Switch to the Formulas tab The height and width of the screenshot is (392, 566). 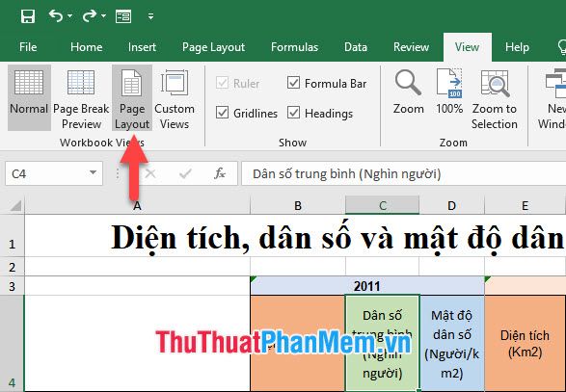pyautogui.click(x=294, y=47)
